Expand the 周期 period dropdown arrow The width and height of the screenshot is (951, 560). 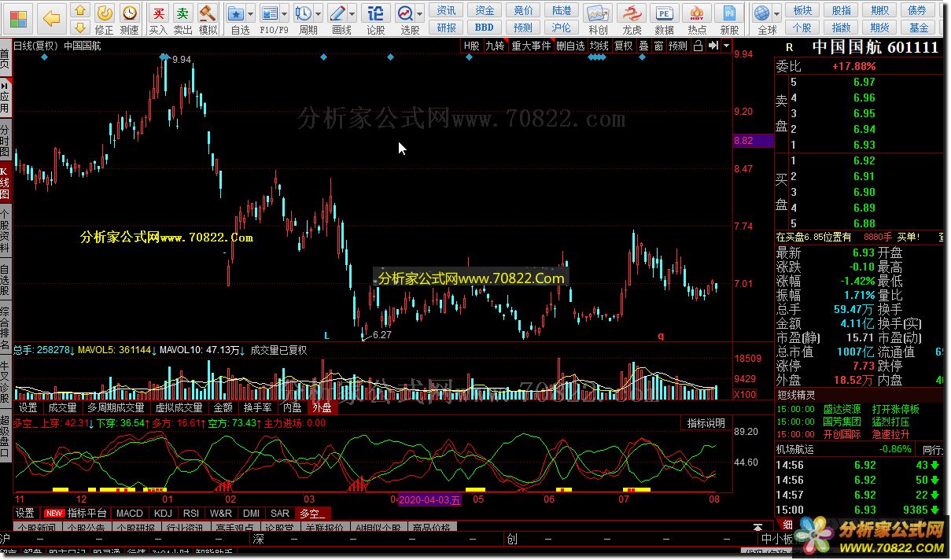pos(319,14)
